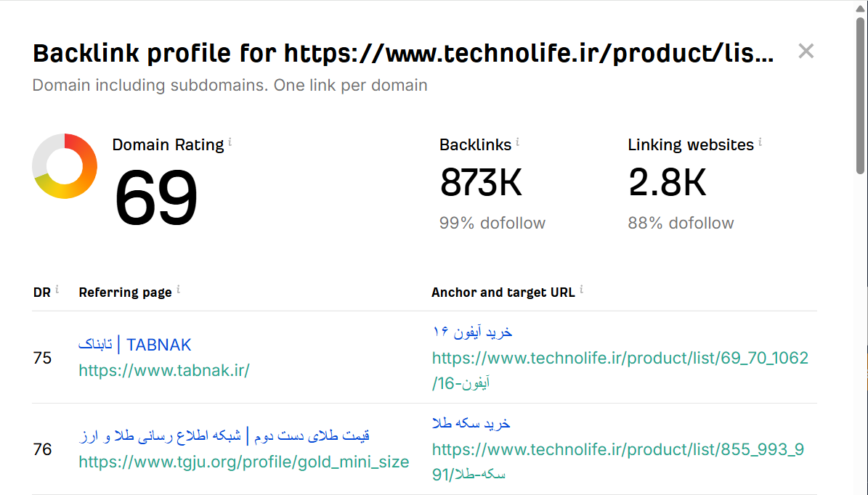Open the Persian title of tgju referring page
This screenshot has width=868, height=495.
pyautogui.click(x=224, y=436)
